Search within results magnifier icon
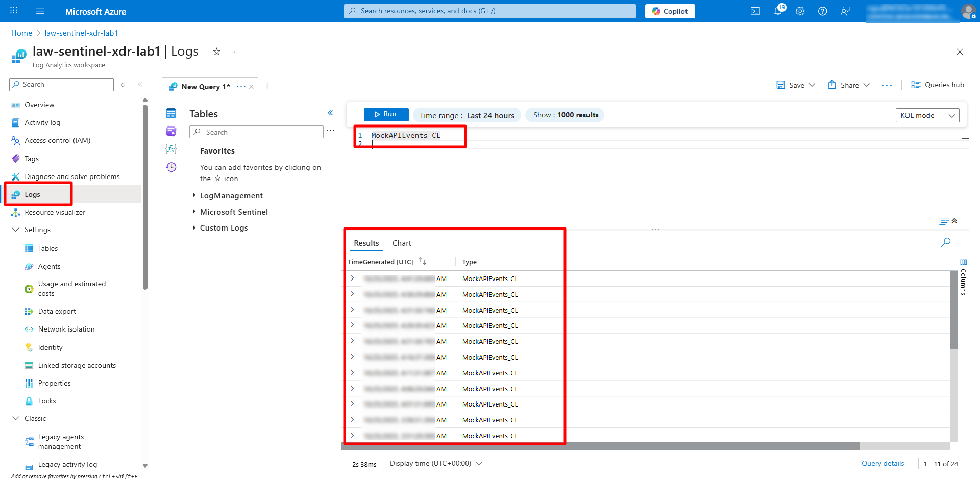 (946, 242)
